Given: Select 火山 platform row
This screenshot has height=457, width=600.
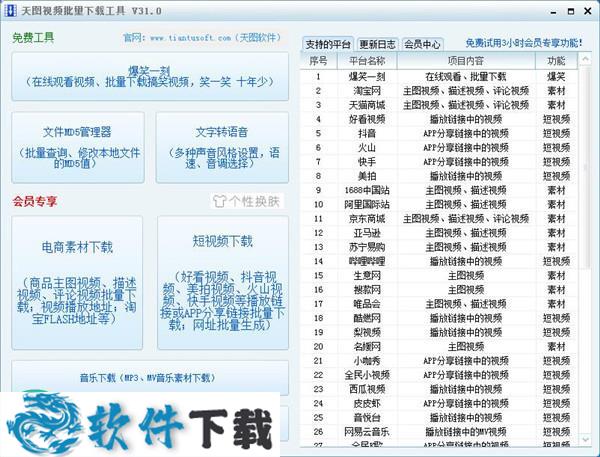Looking at the screenshot, I should [x=439, y=147].
